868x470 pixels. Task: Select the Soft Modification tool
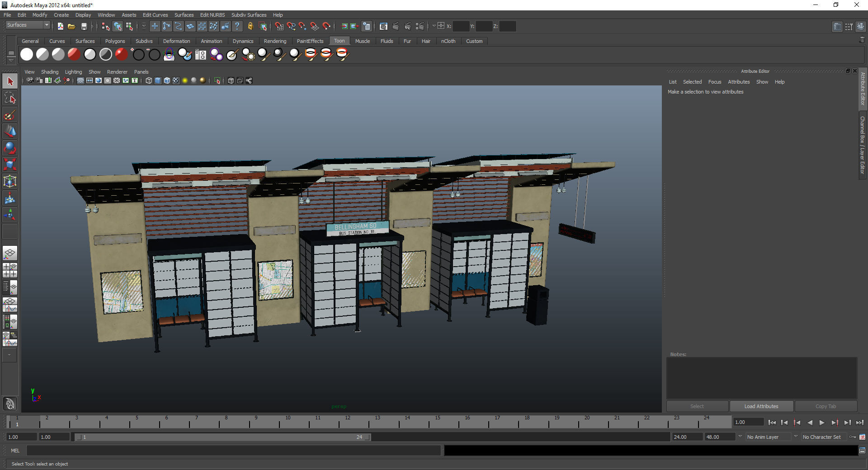(x=10, y=198)
